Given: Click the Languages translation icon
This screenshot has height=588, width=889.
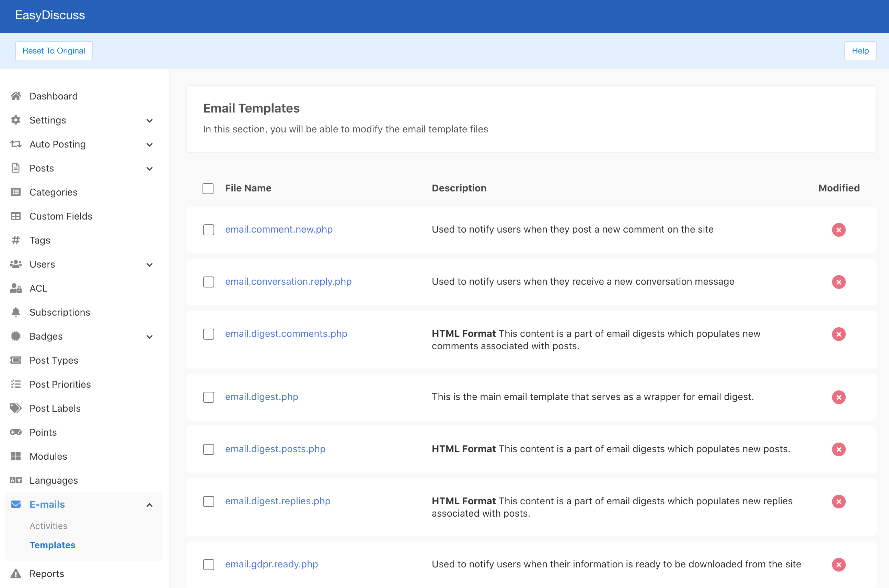Looking at the screenshot, I should [15, 480].
